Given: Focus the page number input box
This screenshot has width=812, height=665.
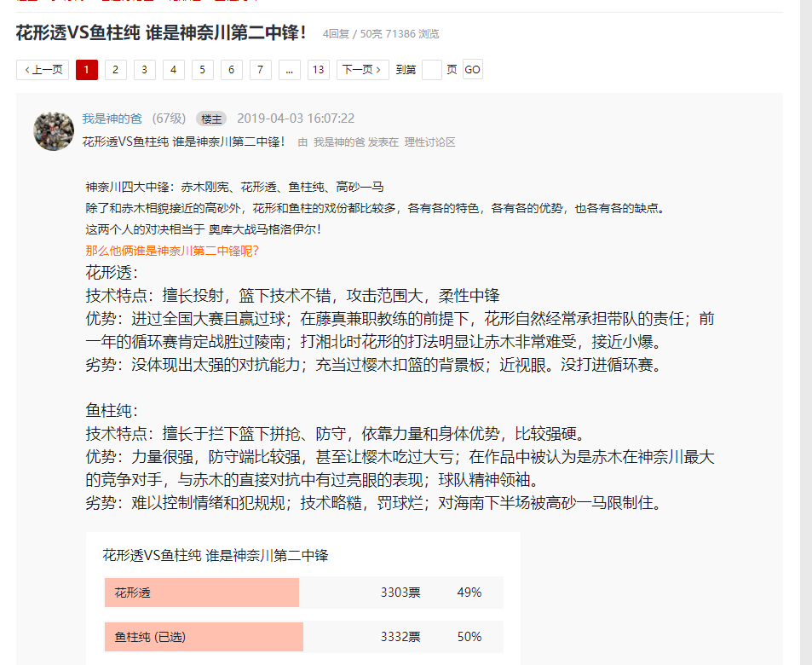Looking at the screenshot, I should pos(431,70).
